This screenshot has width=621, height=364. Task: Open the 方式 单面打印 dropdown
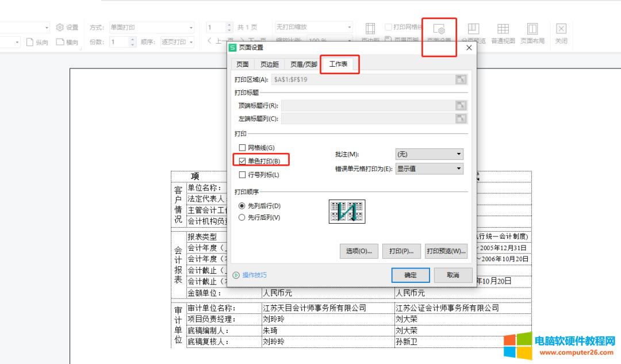(152, 27)
